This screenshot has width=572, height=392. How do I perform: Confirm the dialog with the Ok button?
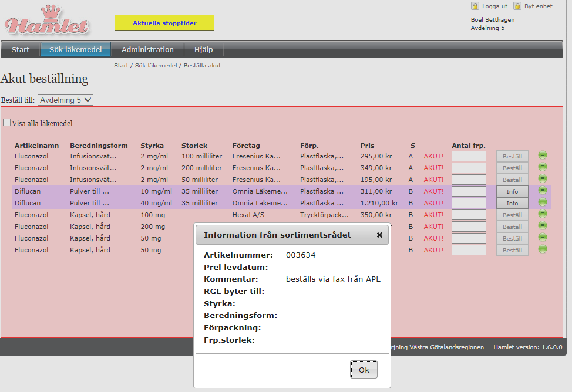point(364,370)
